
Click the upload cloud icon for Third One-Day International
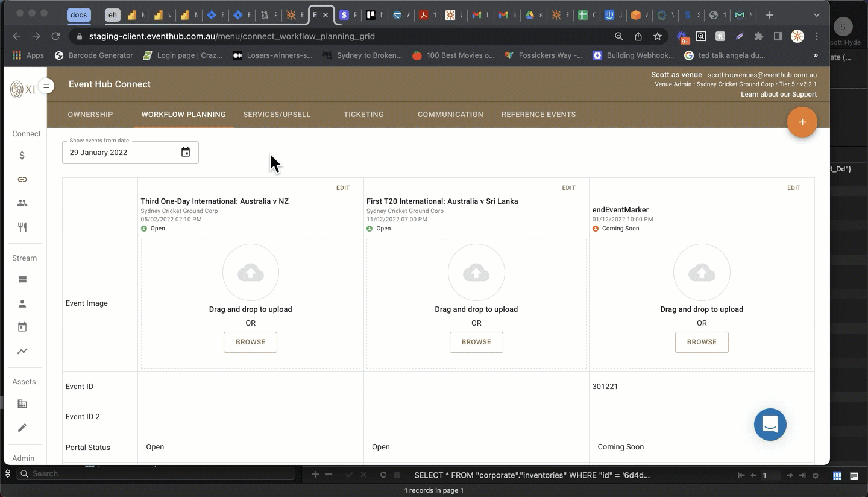[x=251, y=273]
